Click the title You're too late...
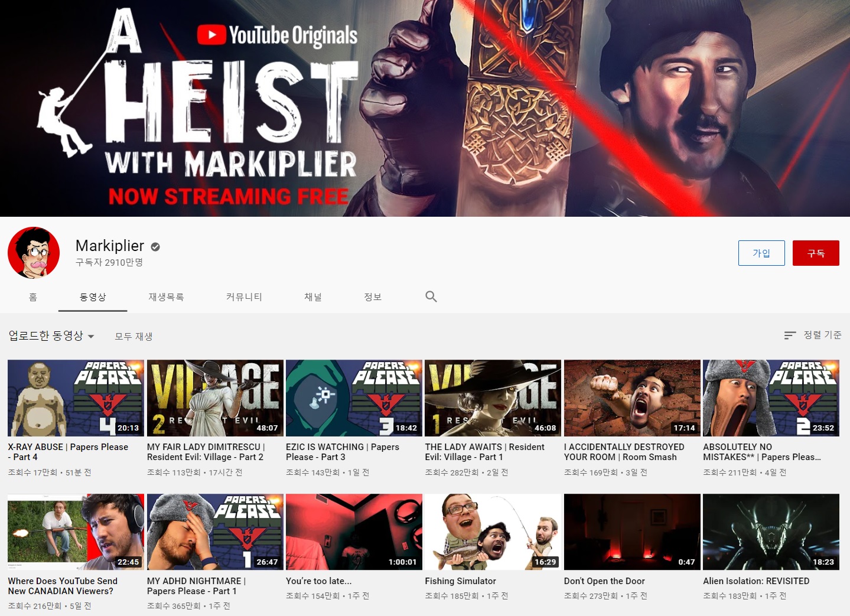The height and width of the screenshot is (616, 850). pos(319,581)
